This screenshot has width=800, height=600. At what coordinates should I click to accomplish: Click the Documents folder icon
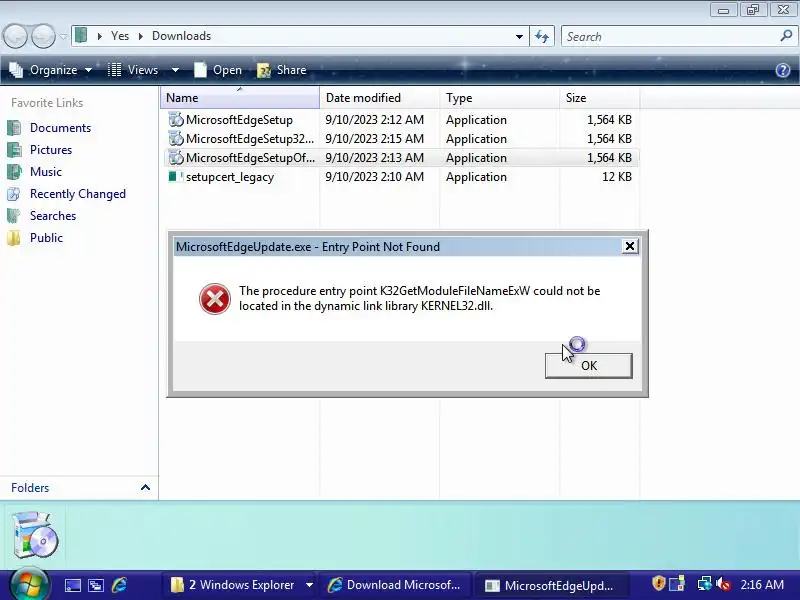click(x=14, y=128)
